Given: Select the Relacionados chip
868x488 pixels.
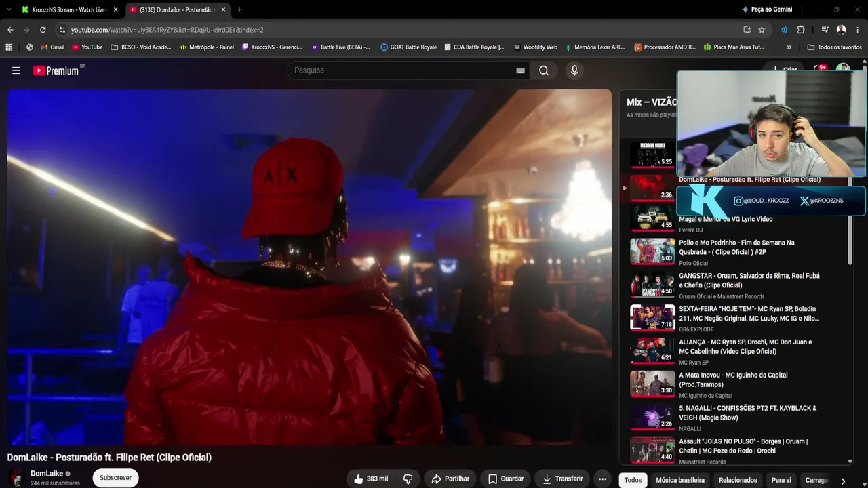Looking at the screenshot, I should [x=738, y=480].
